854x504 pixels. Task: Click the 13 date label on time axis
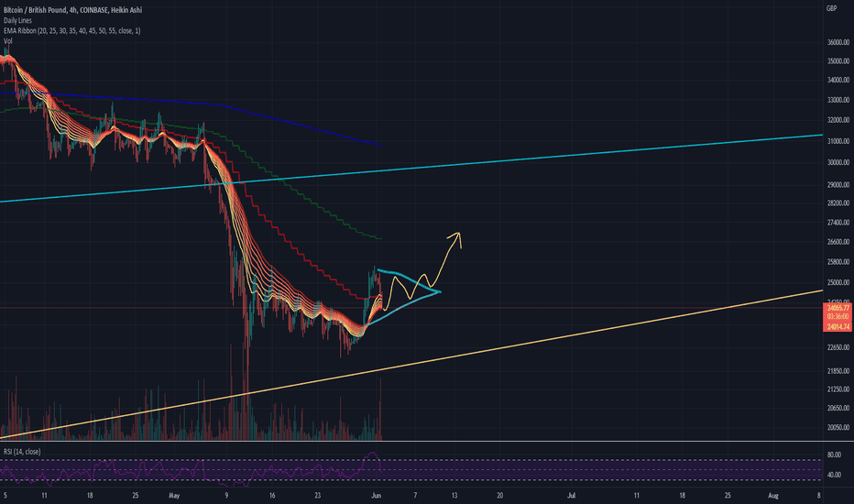coord(454,496)
